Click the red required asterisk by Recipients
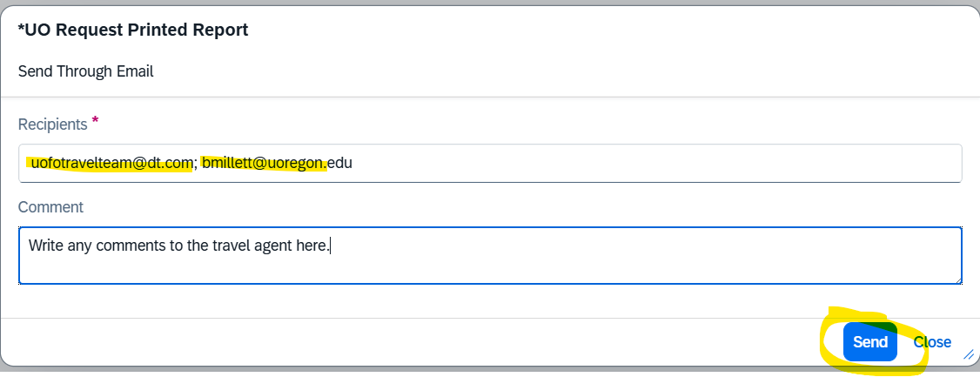Image resolution: width=980 pixels, height=377 pixels. 96,121
